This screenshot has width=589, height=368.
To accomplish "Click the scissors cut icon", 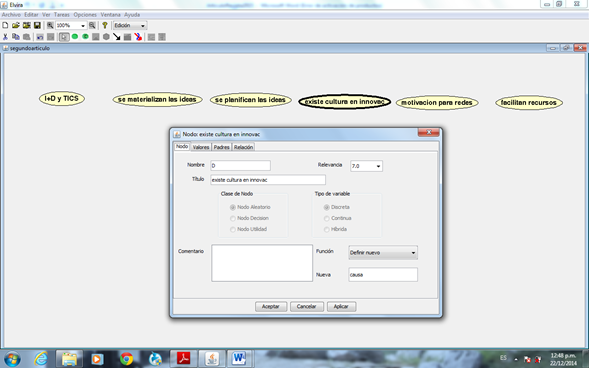I will coord(5,37).
